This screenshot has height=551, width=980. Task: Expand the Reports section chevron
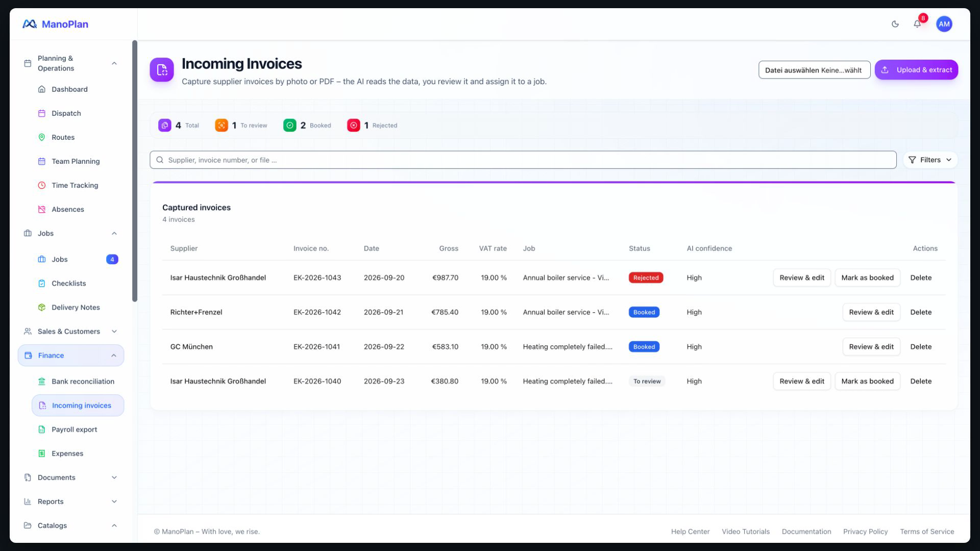[x=114, y=502]
